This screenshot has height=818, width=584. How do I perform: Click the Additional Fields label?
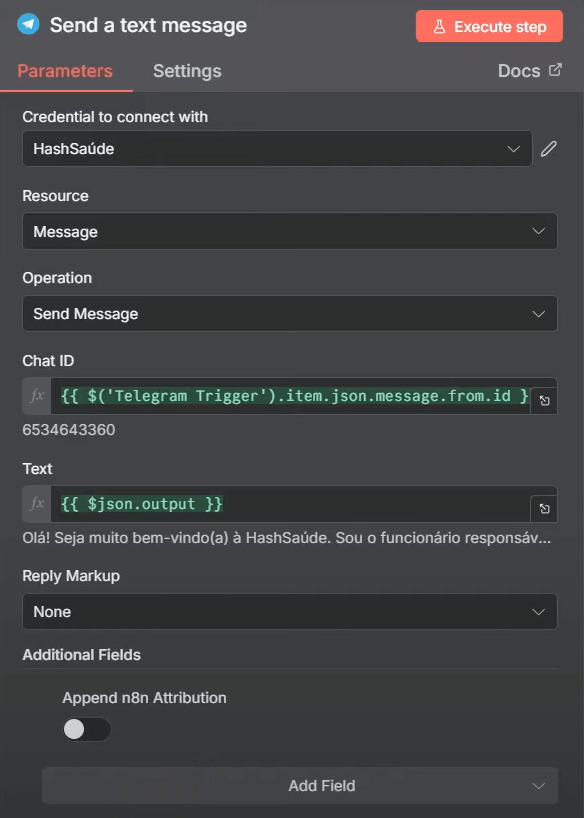pyautogui.click(x=81, y=655)
